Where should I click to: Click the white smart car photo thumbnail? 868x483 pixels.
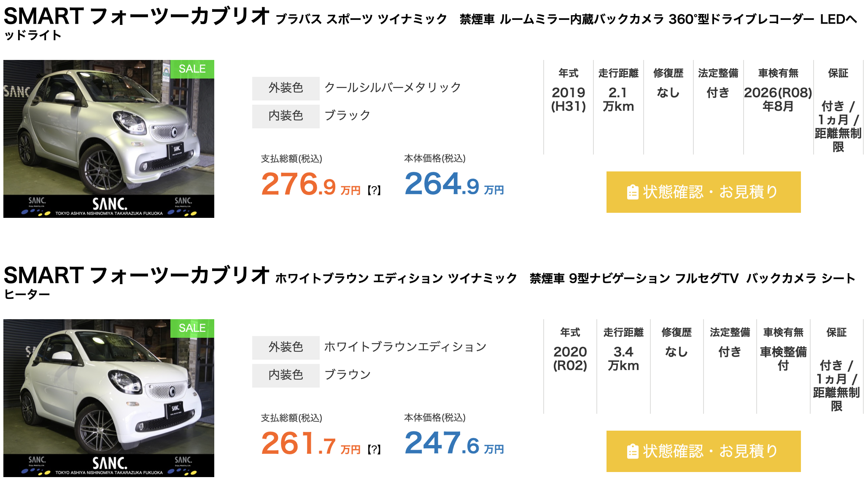pos(109,398)
